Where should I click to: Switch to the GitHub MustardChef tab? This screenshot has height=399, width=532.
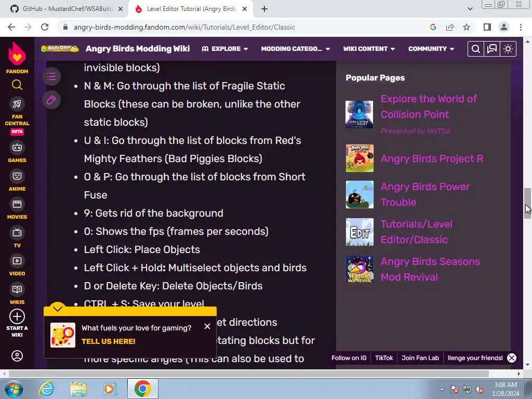pyautogui.click(x=67, y=9)
